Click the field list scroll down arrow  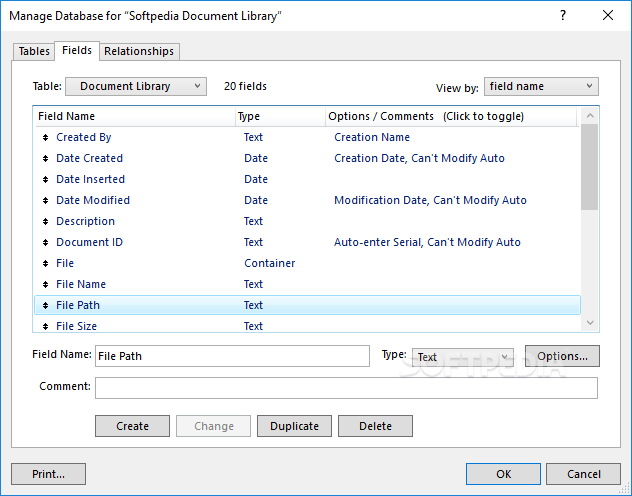590,323
